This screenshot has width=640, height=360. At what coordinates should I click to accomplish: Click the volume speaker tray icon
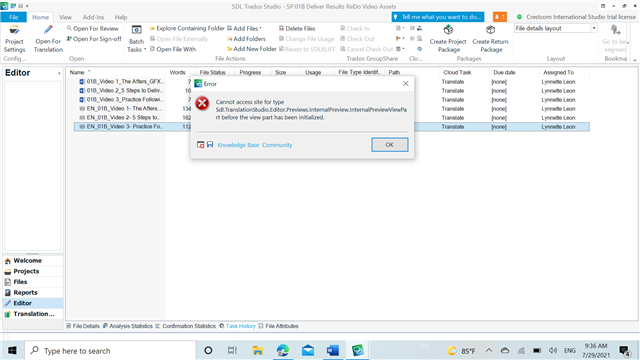tap(553, 350)
